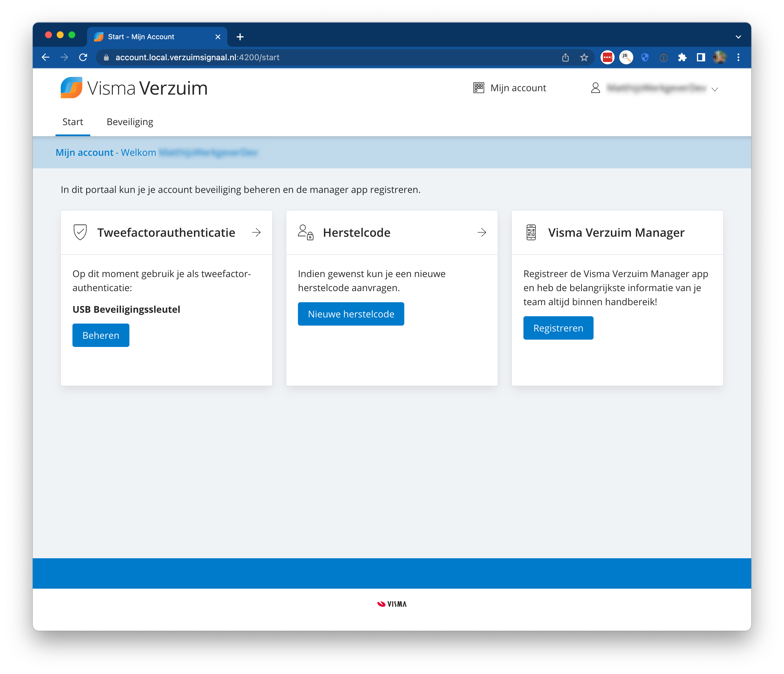Screen dimensions: 784x674
Task: Follow the arrow on Herstelcode card
Action: (482, 232)
